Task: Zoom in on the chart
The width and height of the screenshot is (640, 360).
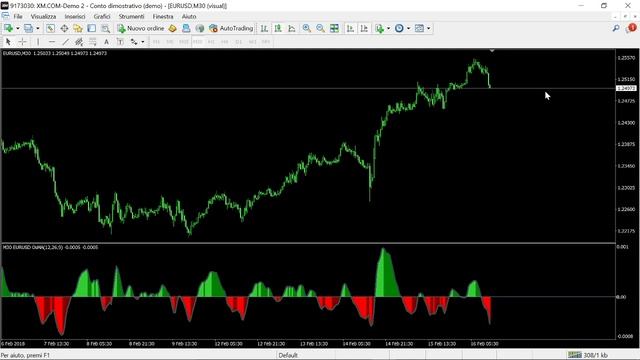Action: [x=307, y=28]
